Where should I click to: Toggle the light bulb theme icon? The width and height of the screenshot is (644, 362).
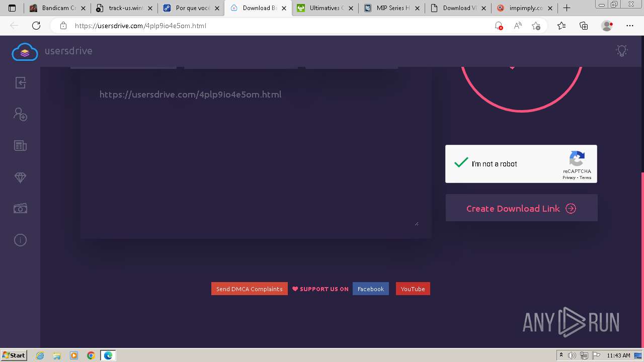pyautogui.click(x=622, y=51)
